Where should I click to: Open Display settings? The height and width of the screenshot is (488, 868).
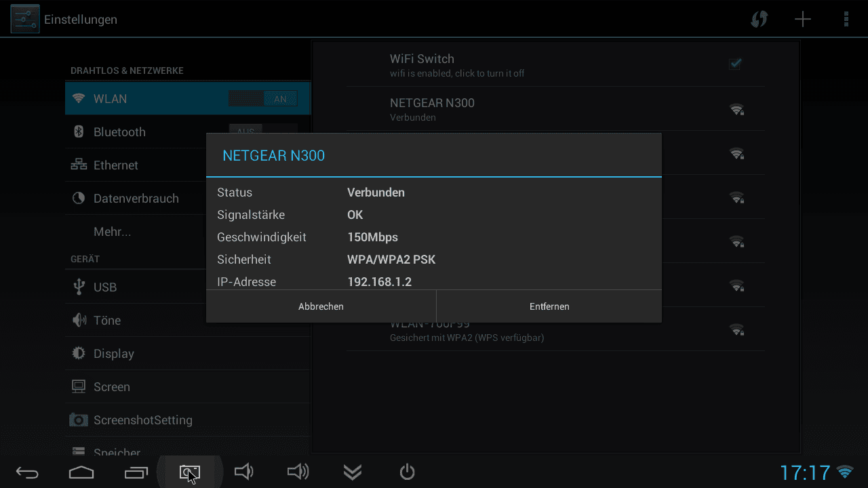[x=188, y=354]
